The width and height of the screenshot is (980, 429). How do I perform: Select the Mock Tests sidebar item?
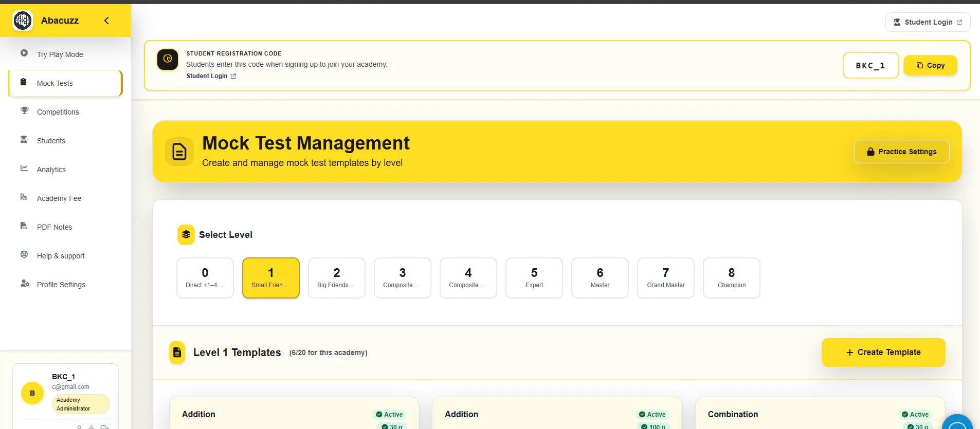(65, 83)
